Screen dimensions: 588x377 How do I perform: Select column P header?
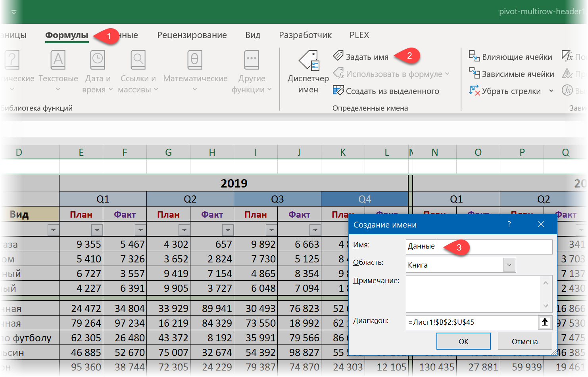coord(522,152)
